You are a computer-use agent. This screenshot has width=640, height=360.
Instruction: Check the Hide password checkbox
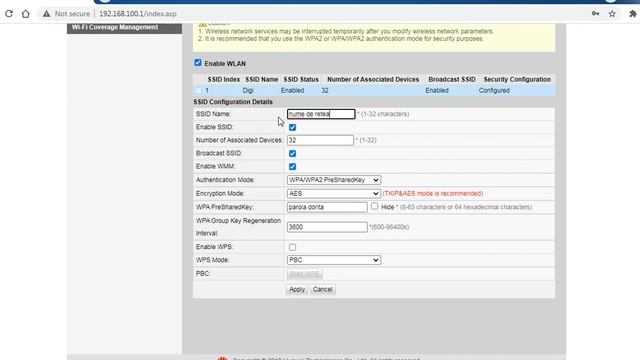click(x=374, y=206)
